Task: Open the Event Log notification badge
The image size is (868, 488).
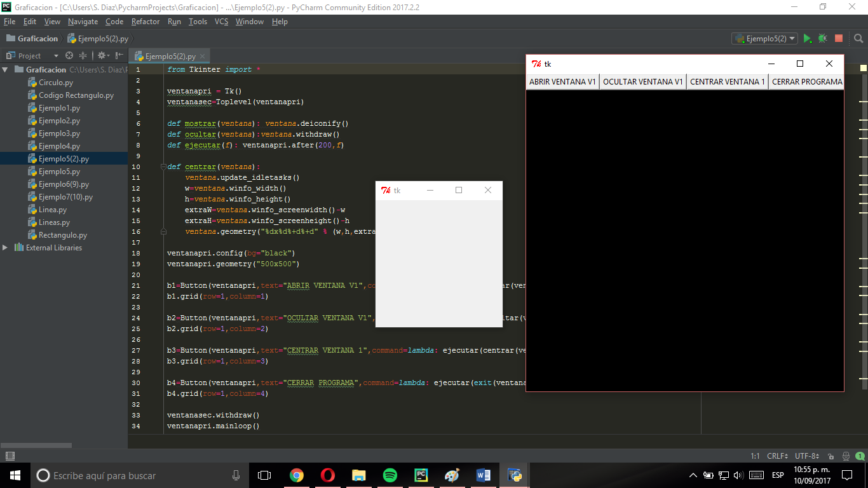Action: coord(861,456)
